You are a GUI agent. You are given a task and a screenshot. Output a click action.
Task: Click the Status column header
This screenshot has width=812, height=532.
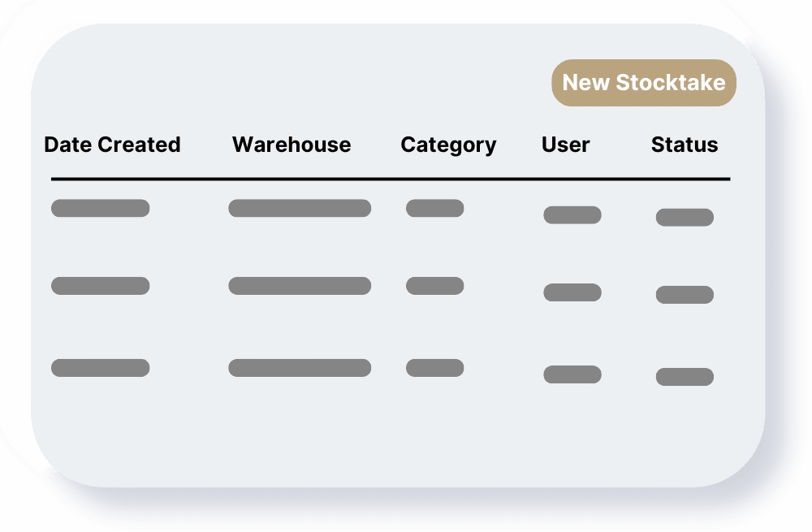pos(685,145)
